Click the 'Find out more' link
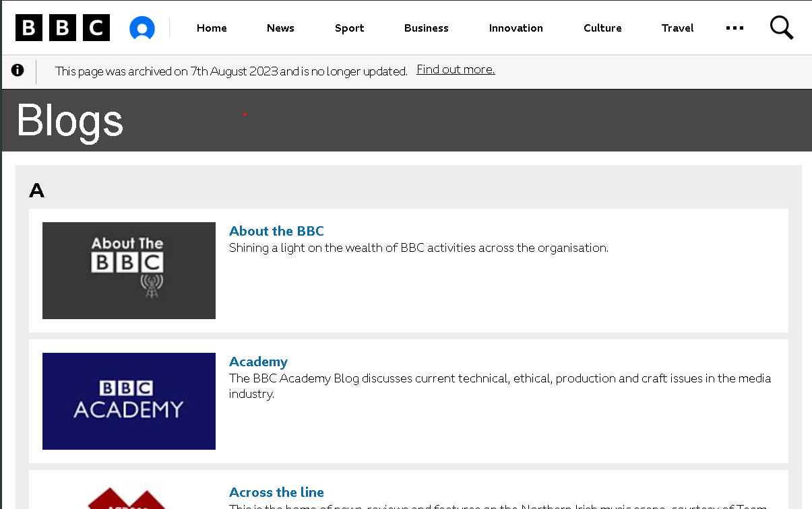Image resolution: width=812 pixels, height=509 pixels. click(456, 70)
